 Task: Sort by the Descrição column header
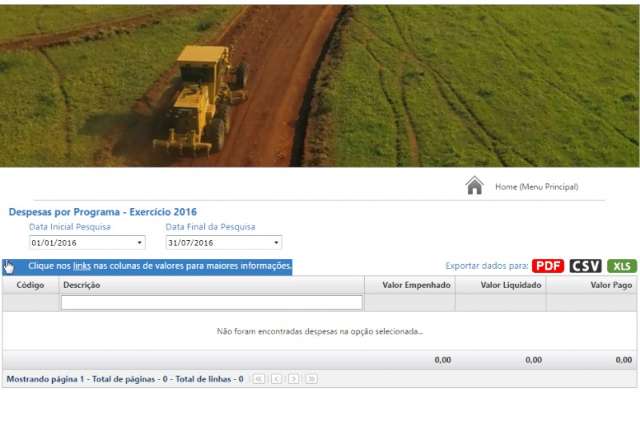[211, 285]
